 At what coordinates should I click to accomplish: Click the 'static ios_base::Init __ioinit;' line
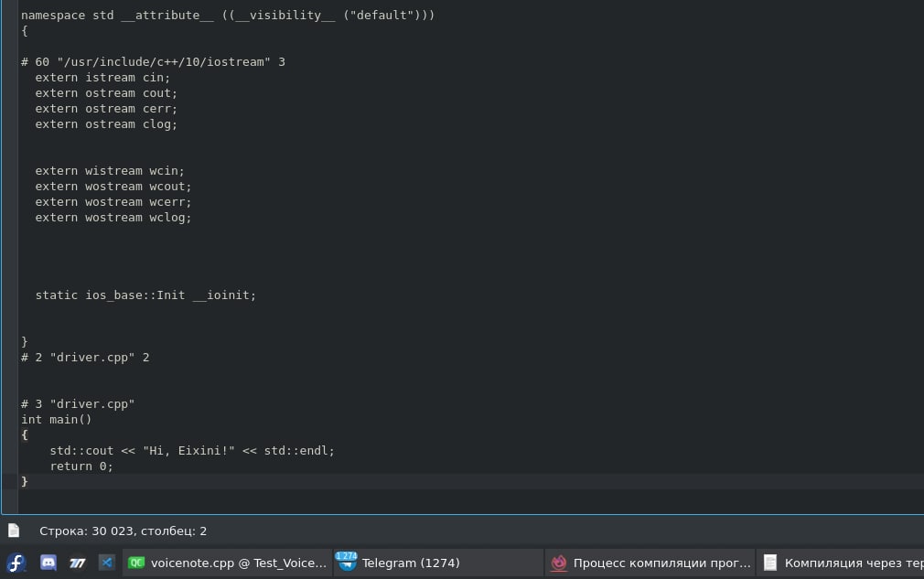coord(145,295)
